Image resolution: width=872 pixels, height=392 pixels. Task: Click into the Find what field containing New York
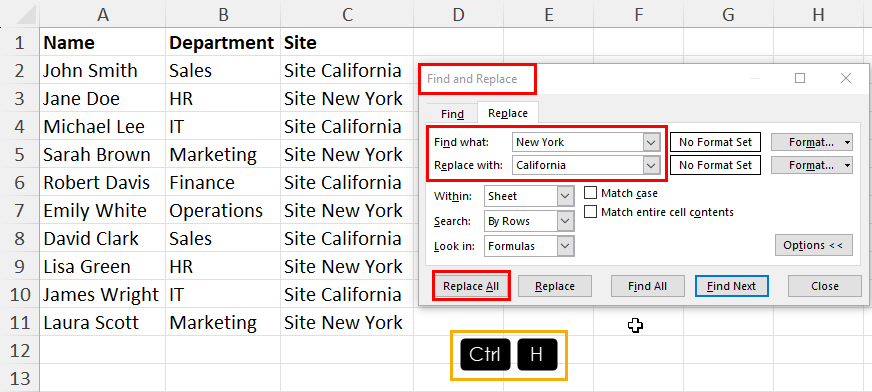tap(578, 142)
